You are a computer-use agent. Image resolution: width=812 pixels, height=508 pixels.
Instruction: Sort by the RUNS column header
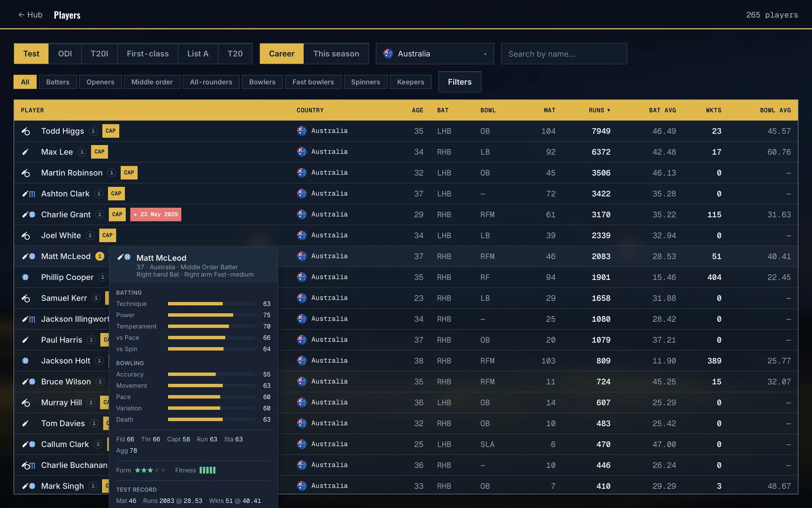(599, 110)
